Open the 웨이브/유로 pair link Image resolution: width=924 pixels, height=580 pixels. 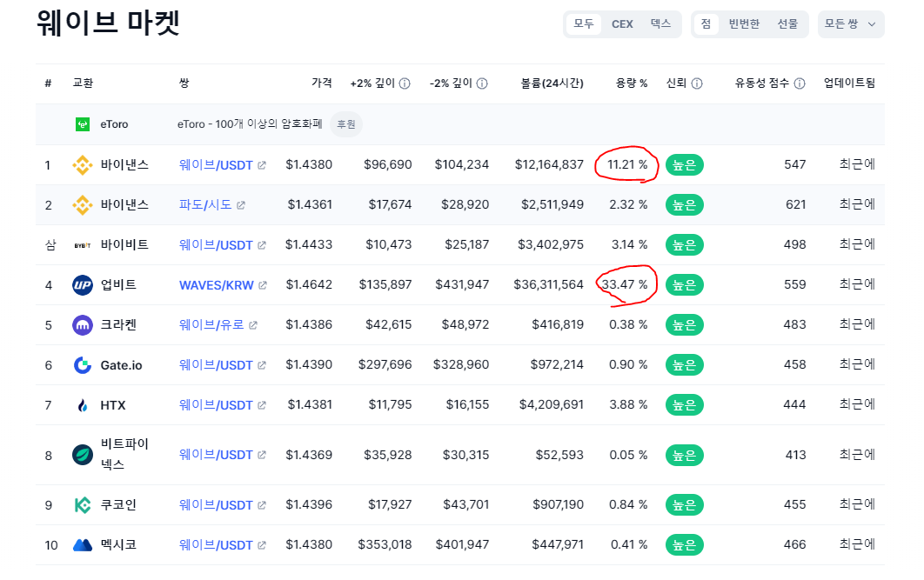tap(211, 325)
